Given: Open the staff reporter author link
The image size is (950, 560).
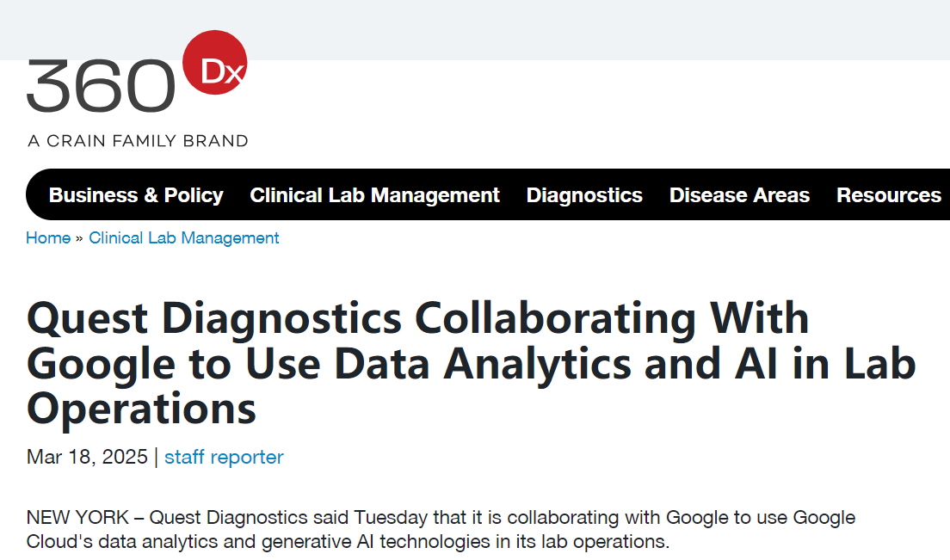Looking at the screenshot, I should [x=224, y=457].
